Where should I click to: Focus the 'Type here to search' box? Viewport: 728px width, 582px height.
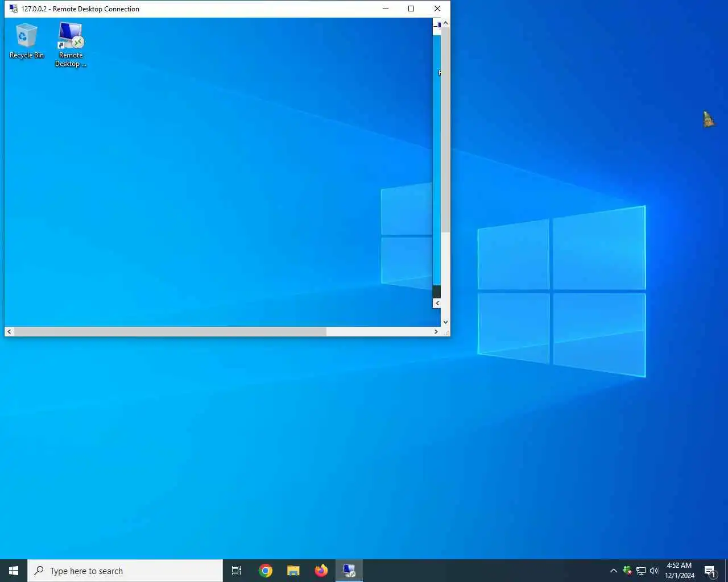coord(125,571)
